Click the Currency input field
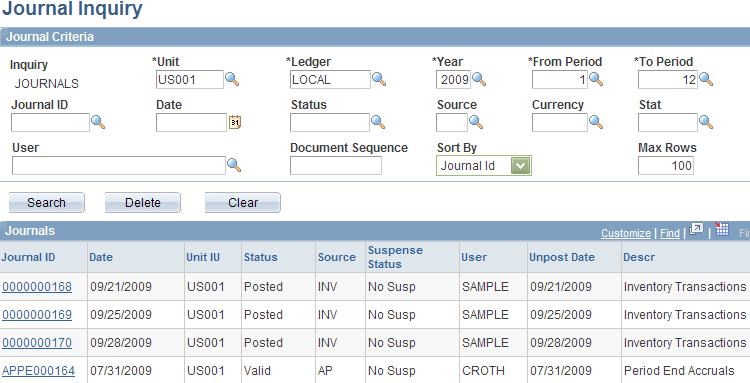 pos(560,122)
